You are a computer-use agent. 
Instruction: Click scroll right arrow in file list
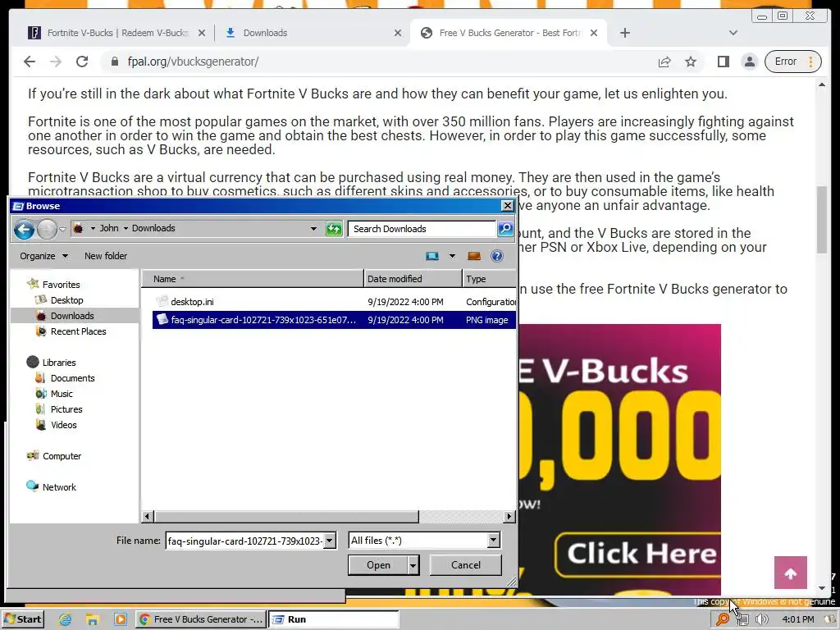tap(509, 517)
